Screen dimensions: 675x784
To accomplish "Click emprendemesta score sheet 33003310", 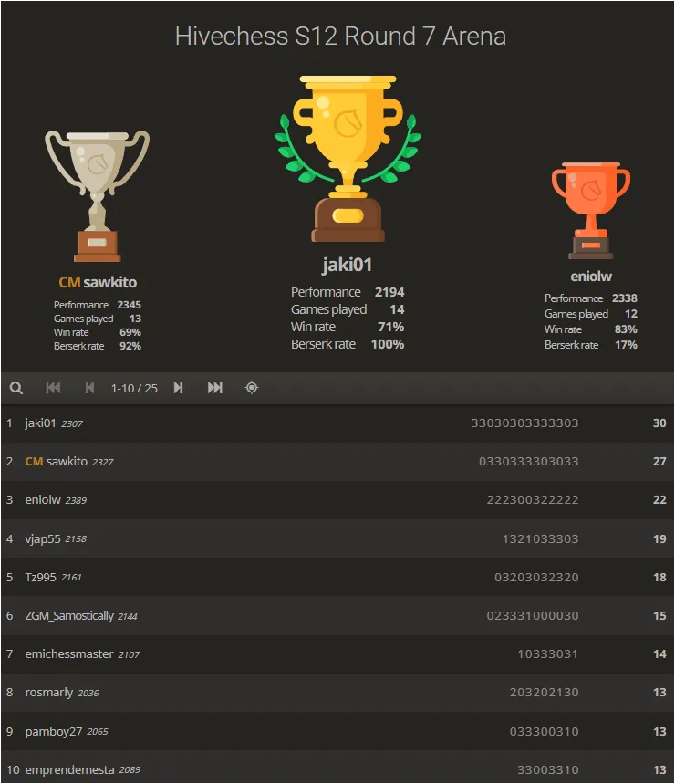I will [x=548, y=770].
